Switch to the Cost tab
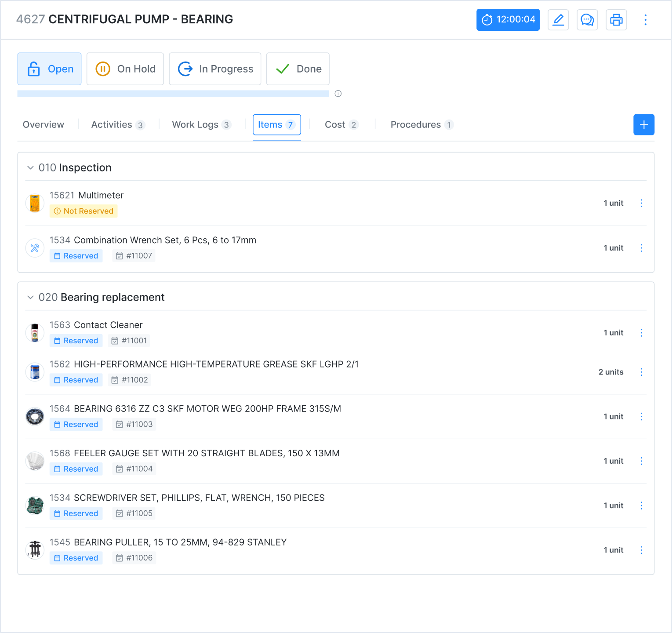 click(x=336, y=124)
